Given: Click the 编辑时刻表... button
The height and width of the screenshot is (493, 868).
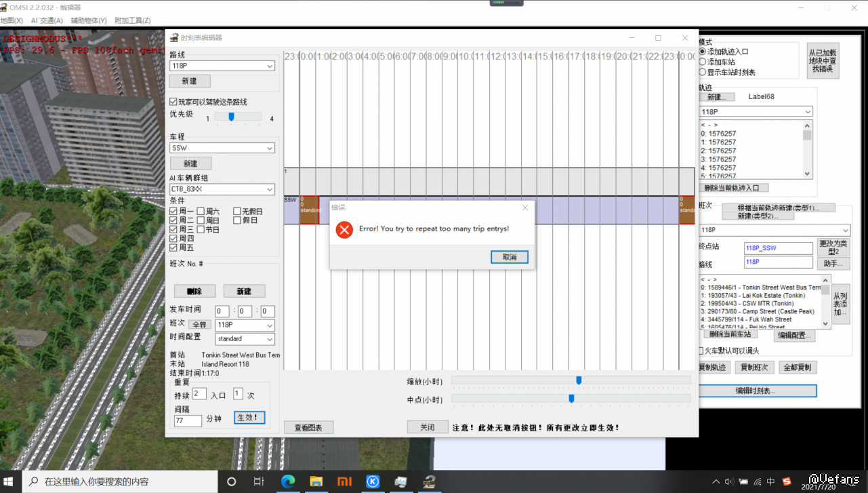Looking at the screenshot, I should pos(757,391).
